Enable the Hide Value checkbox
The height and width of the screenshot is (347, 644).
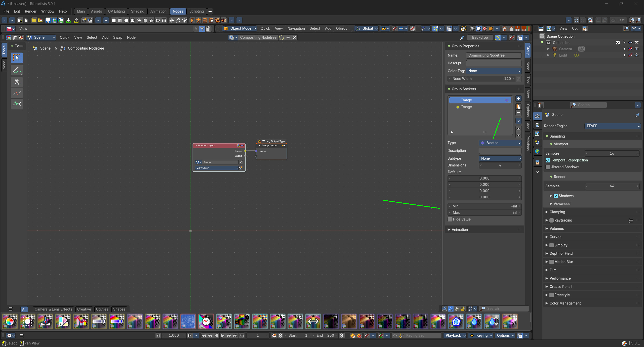[450, 219]
